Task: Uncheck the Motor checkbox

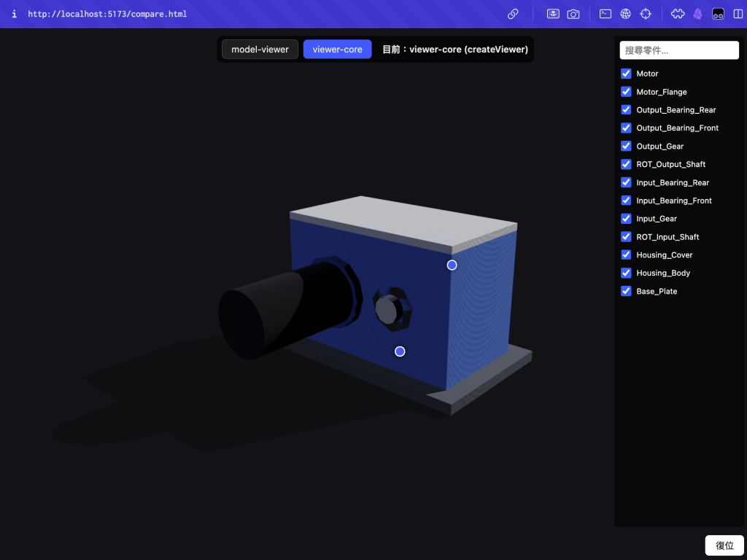Action: tap(626, 74)
